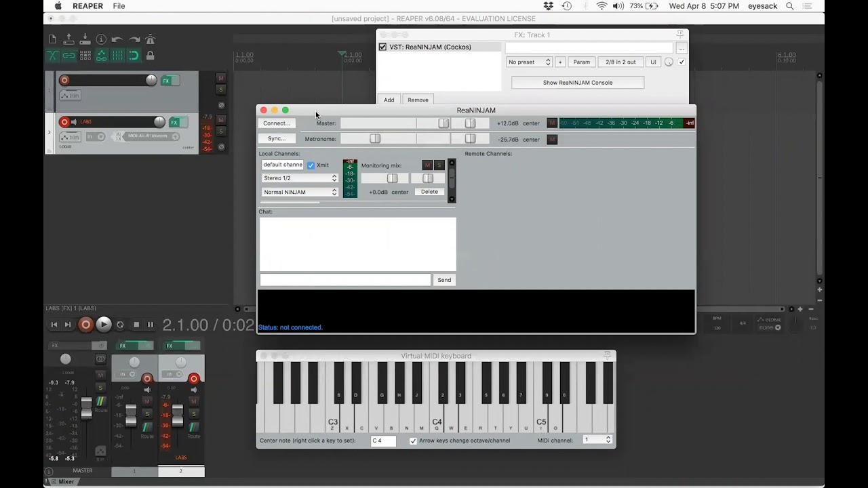Viewport: 868px width, 488px height.
Task: Mute the ReaNINJAM Metronome
Action: [552, 139]
